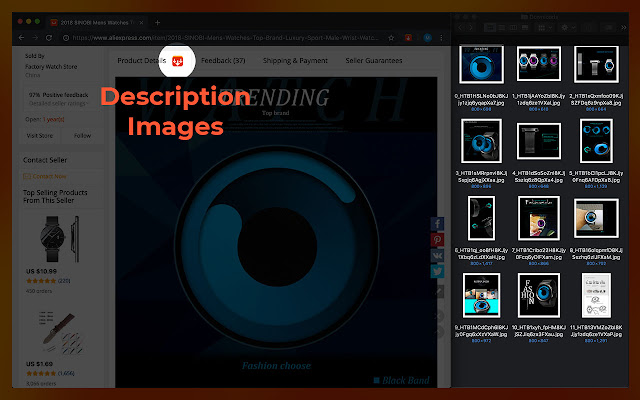Image resolution: width=640 pixels, height=400 pixels.
Task: Share product on Pinterest
Action: [438, 240]
